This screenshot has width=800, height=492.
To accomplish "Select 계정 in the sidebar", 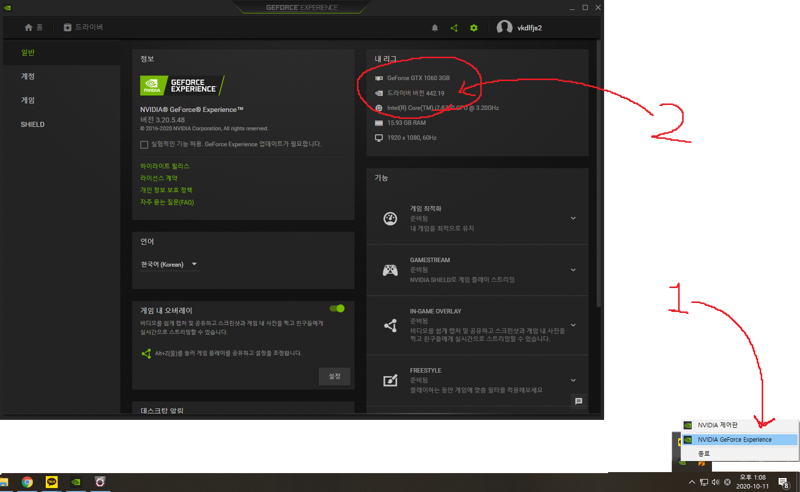I will tap(62, 77).
